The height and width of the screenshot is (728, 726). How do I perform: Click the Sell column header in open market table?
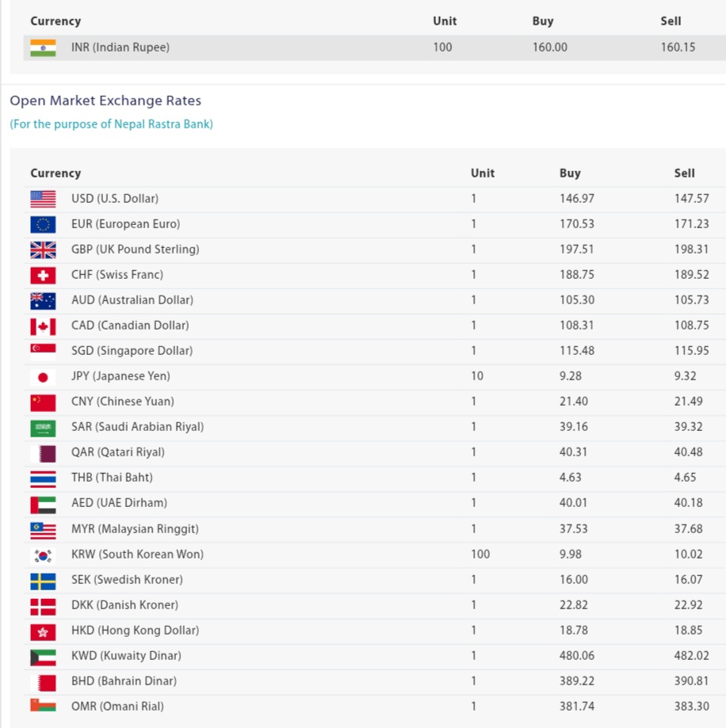(684, 173)
